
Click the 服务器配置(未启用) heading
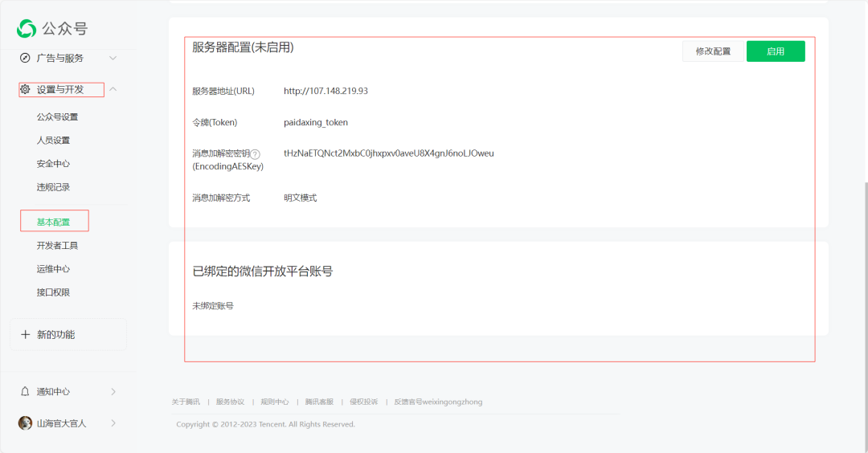[243, 47]
